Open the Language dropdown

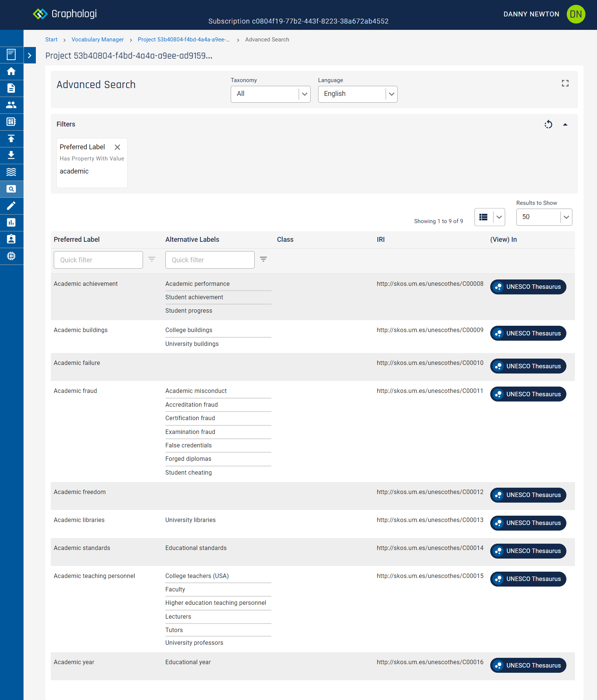click(358, 94)
